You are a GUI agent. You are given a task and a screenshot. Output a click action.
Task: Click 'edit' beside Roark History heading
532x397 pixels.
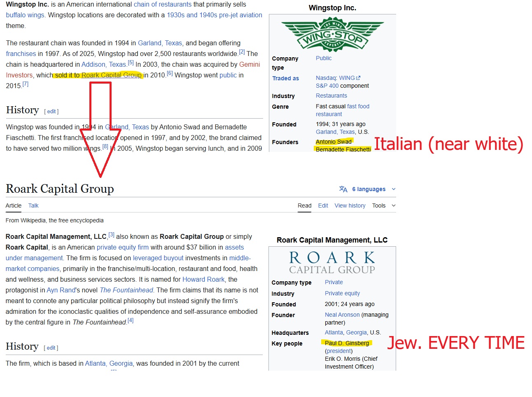tap(51, 348)
